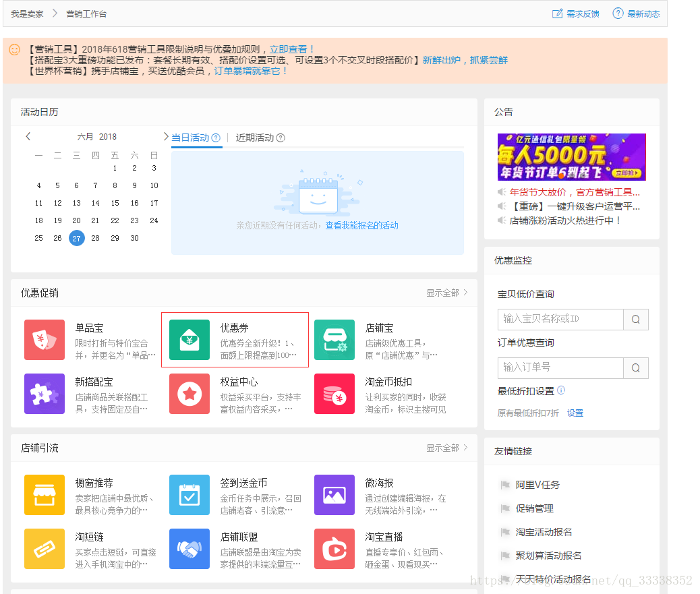Screen dimensions: 700x594
Task: Open the 签到送金币 calendar check icon
Action: (189, 495)
